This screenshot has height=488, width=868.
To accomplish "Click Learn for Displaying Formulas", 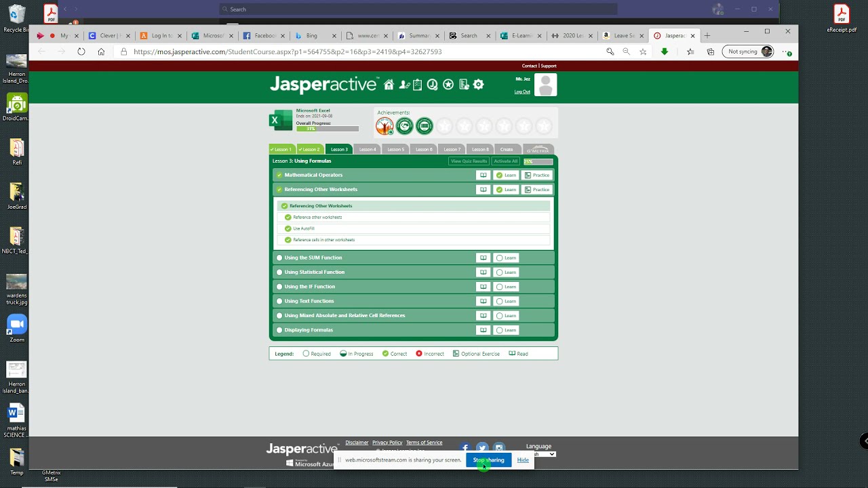I will 506,330.
